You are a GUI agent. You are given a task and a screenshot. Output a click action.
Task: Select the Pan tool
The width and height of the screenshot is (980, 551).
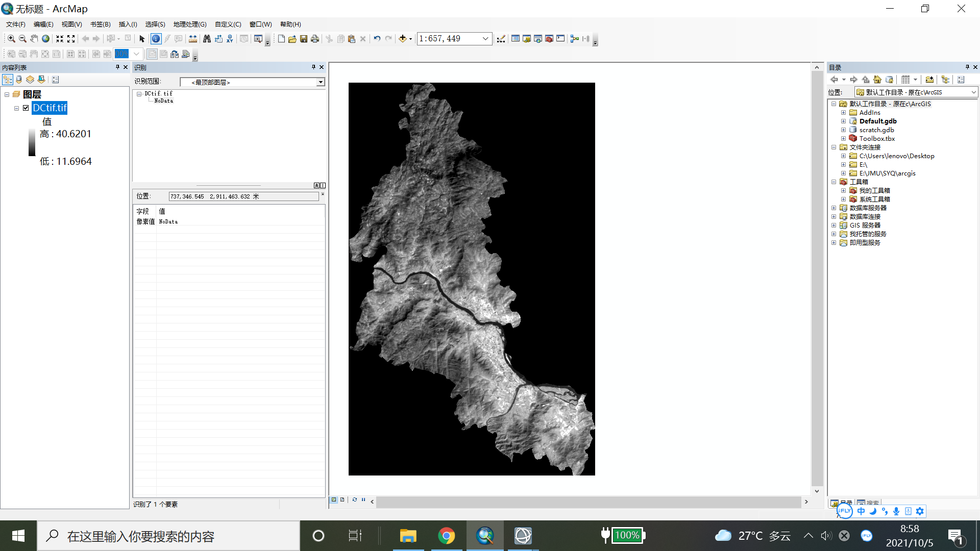34,39
